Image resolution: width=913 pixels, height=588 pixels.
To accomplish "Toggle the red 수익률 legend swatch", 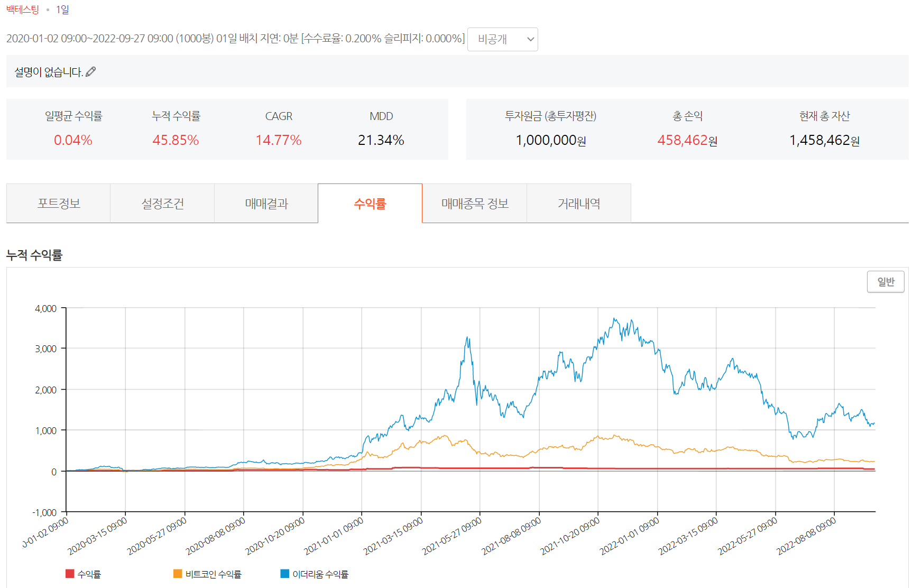I will 70,574.
